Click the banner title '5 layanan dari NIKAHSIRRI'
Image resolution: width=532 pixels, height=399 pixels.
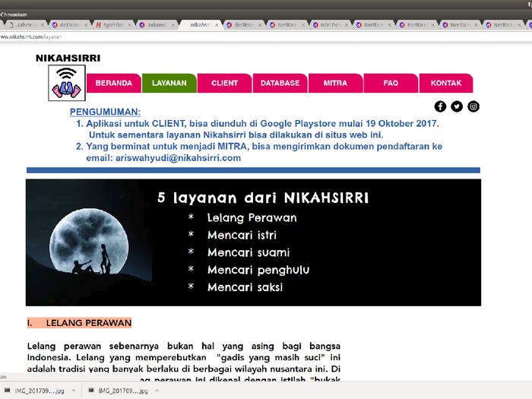(263, 198)
